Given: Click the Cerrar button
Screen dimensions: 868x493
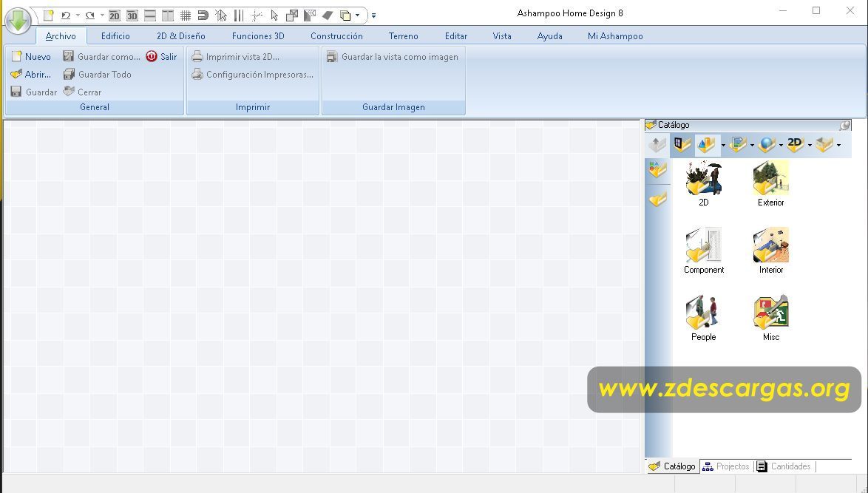Looking at the screenshot, I should coord(83,92).
